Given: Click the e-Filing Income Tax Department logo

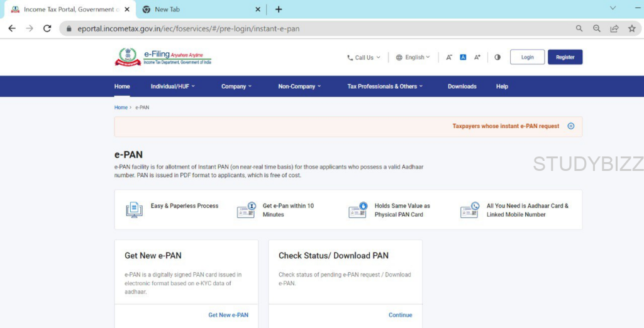Looking at the screenshot, I should point(163,57).
